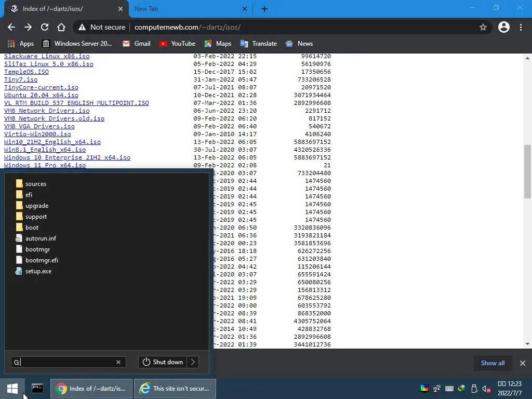Close the New Tab tab
Image resolution: width=532 pixels, height=399 pixels.
pos(245,9)
